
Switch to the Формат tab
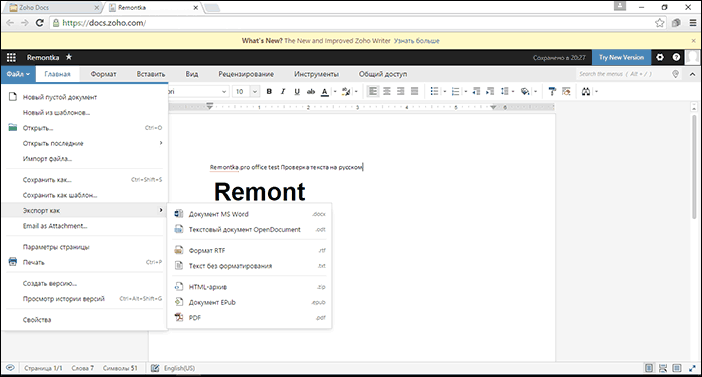click(103, 74)
